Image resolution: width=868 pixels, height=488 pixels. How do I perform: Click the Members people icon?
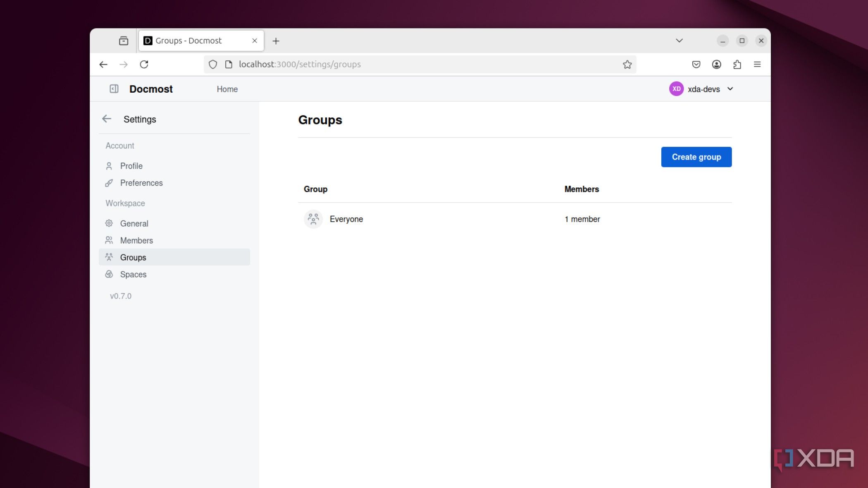[109, 240]
